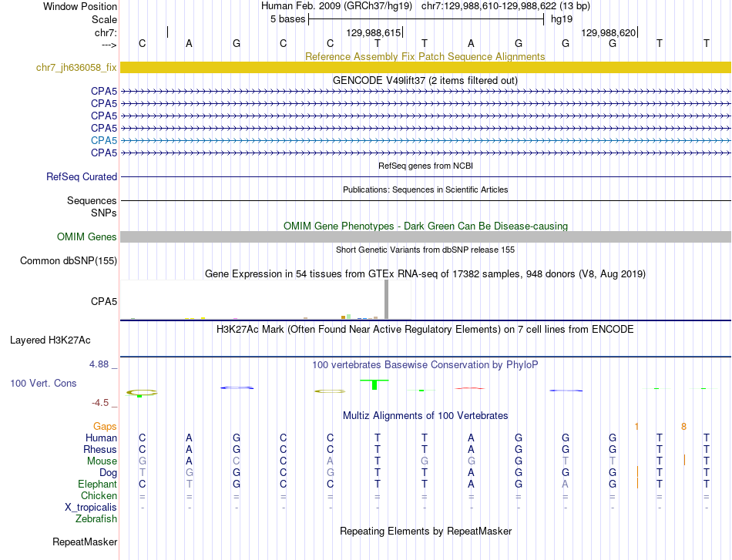Open the GTEx Gene Expression track title
This screenshot has height=560, width=732.
425,274
